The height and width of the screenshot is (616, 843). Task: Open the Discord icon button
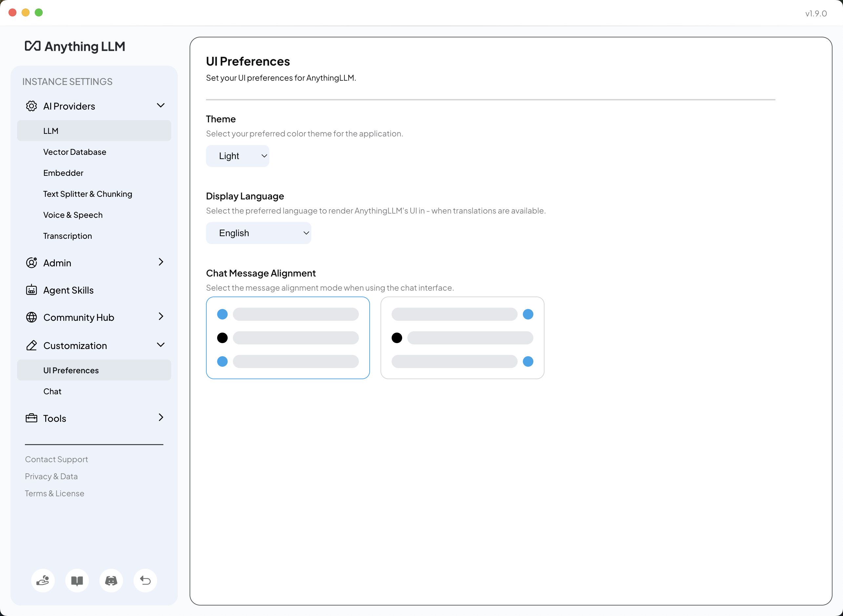coord(111,581)
